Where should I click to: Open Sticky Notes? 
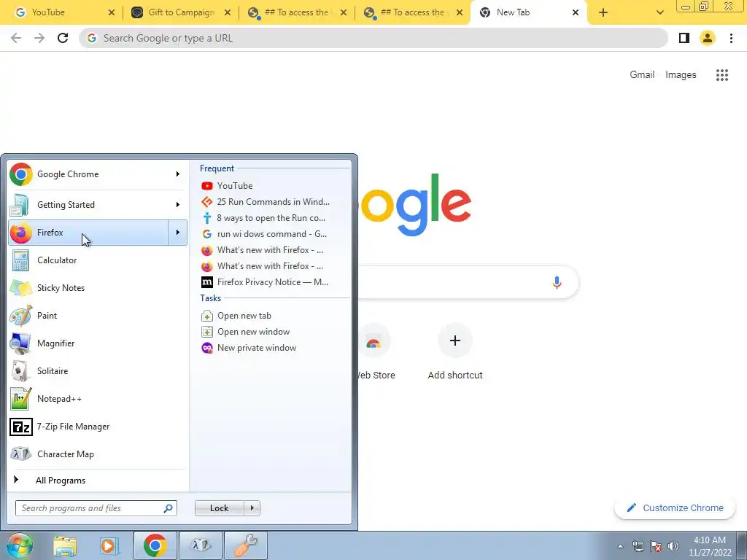98,287
